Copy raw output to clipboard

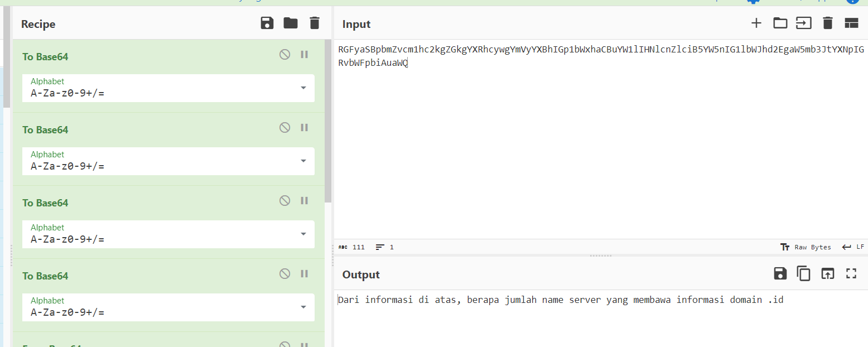point(803,273)
